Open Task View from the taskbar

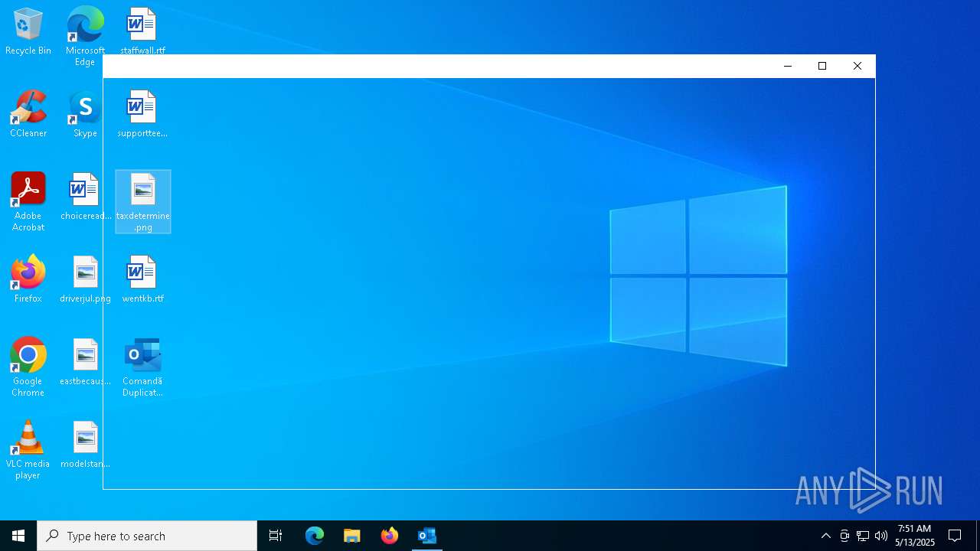pos(276,536)
